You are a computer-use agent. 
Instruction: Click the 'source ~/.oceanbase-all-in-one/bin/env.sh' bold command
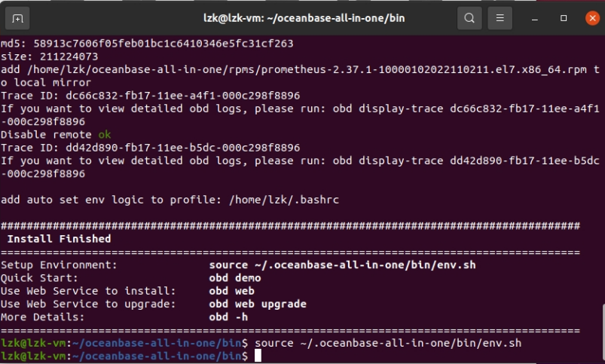(342, 265)
